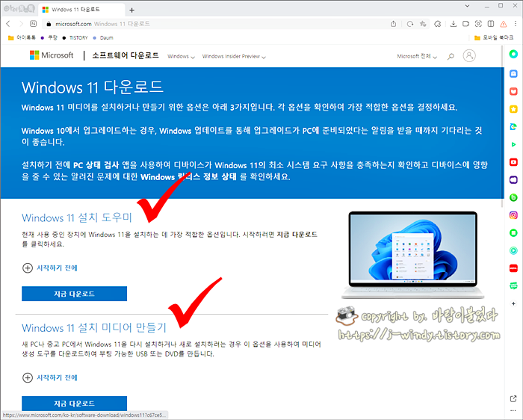The height and width of the screenshot is (420, 523).
Task: Open the Whale extensions icon
Action: tap(438, 24)
